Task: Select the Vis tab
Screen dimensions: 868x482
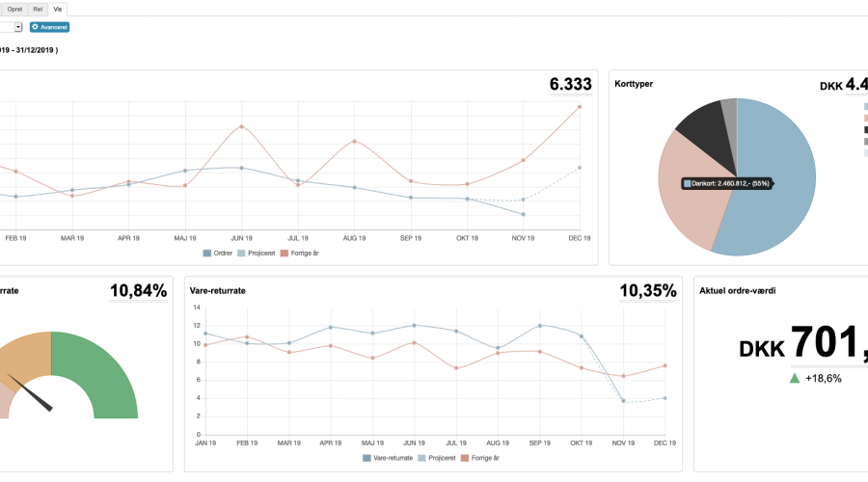Action: tap(58, 8)
